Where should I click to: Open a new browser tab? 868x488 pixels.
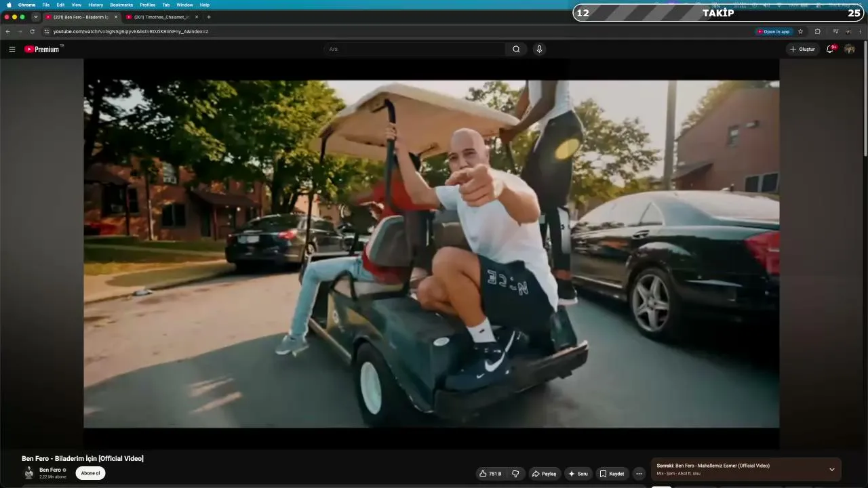(x=208, y=17)
